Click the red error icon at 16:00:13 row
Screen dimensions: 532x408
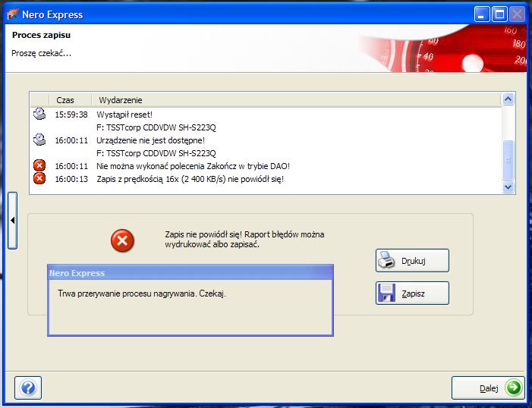coord(39,178)
